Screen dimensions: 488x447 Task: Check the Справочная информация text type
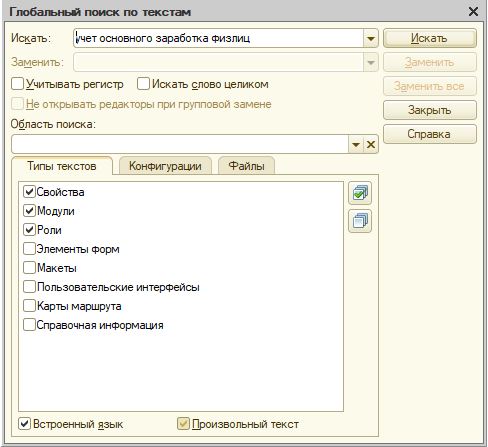[29, 325]
